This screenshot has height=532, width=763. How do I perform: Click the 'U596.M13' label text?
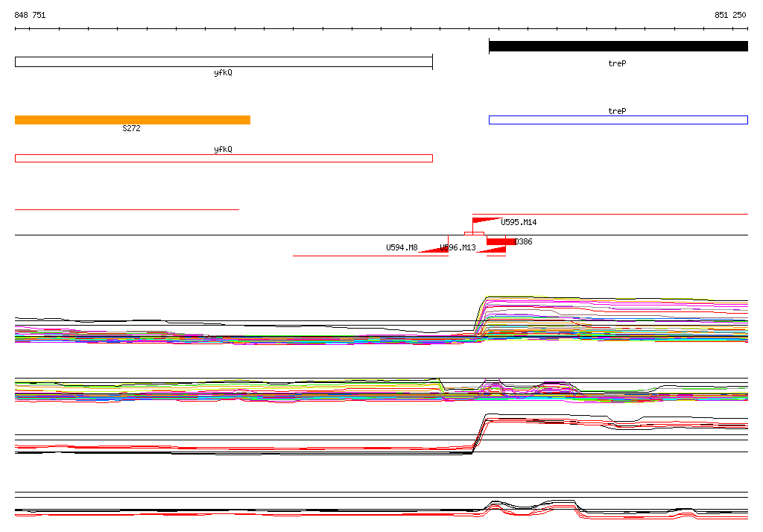[458, 248]
